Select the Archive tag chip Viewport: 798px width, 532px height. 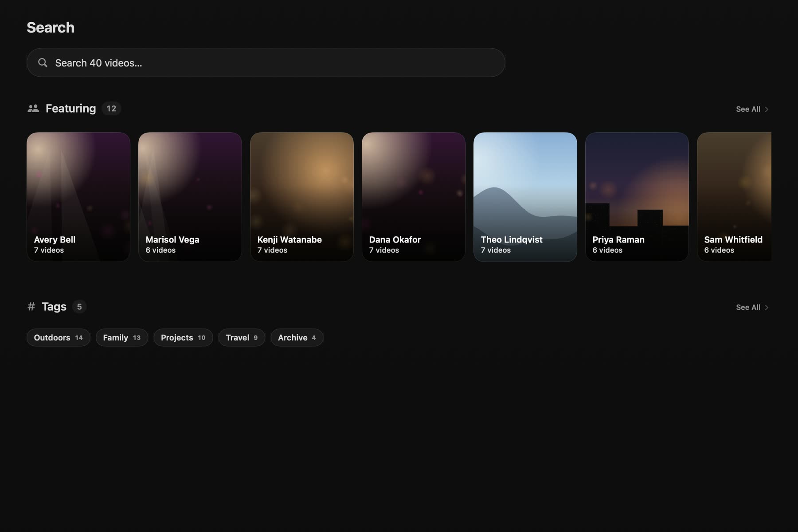click(x=297, y=337)
